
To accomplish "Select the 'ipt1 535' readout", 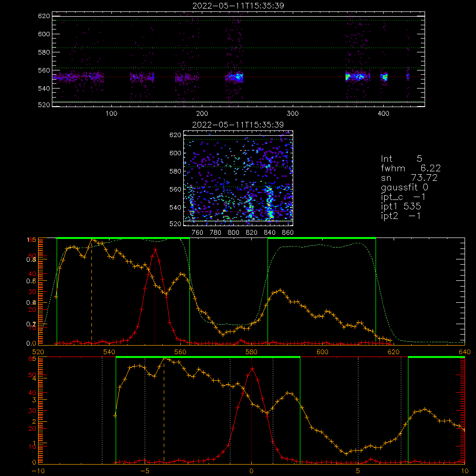I will click(401, 207).
